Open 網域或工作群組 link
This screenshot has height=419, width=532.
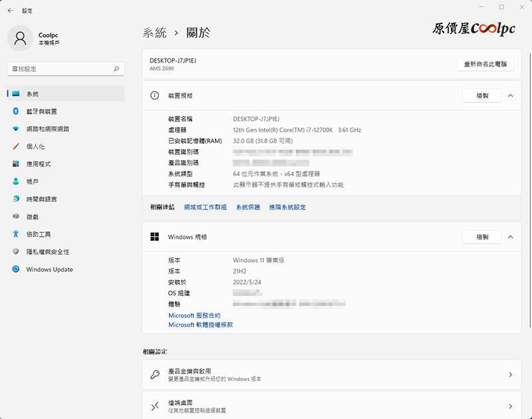(x=205, y=207)
